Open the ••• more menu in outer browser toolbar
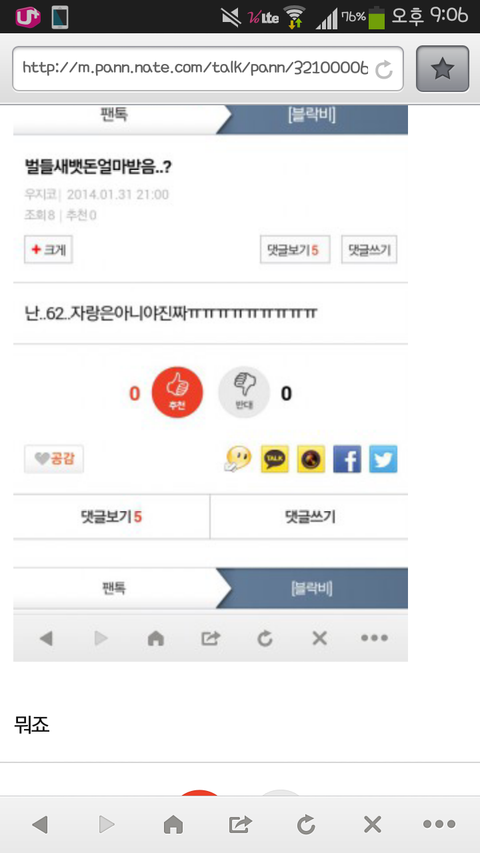Viewport: 480px width, 853px height. point(439,825)
